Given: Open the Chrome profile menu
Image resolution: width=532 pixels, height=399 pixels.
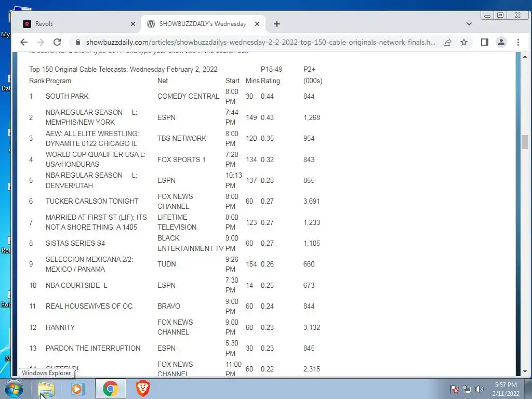Looking at the screenshot, I should pyautogui.click(x=501, y=42).
